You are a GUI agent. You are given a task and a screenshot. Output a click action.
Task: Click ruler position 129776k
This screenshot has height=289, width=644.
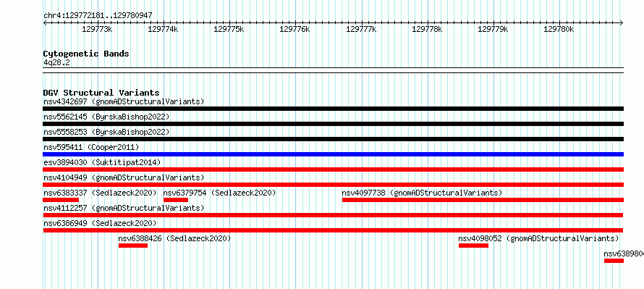(x=295, y=30)
